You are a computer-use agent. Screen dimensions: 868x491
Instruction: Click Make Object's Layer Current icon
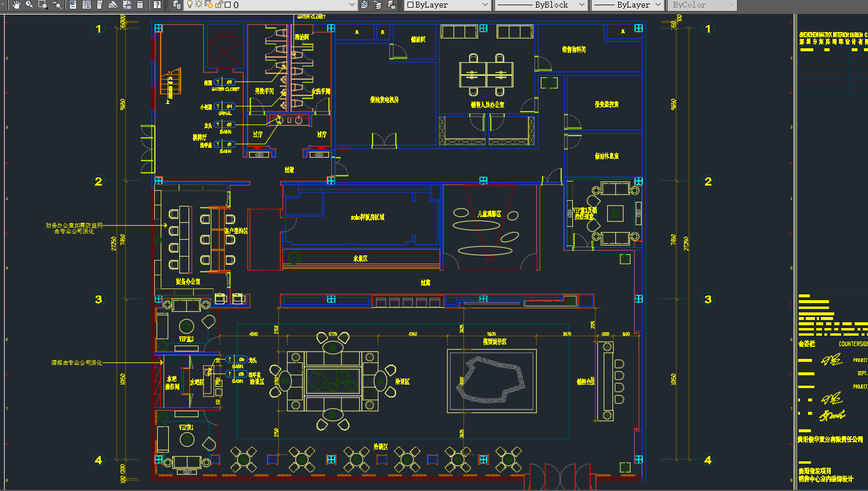364,5
